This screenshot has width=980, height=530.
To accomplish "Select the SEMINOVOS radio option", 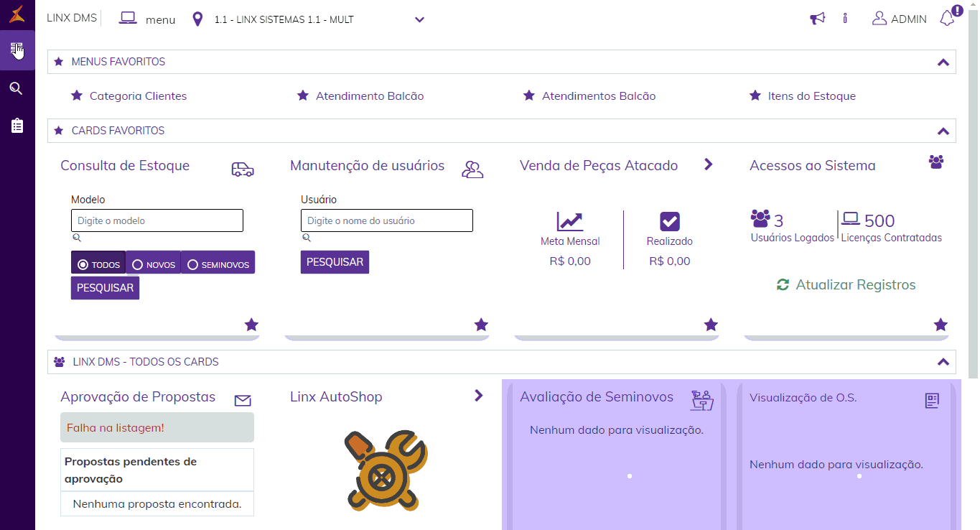I will pyautogui.click(x=218, y=262).
